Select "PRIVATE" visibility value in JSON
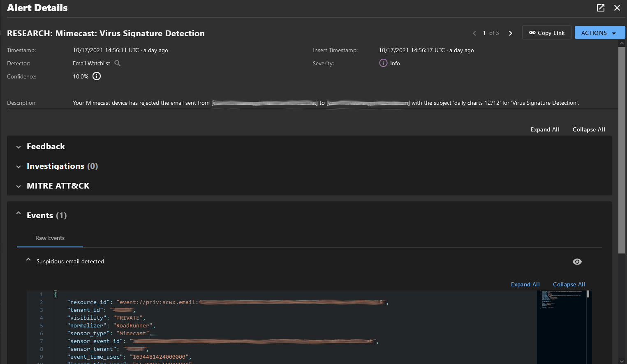The height and width of the screenshot is (364, 627). (x=128, y=318)
